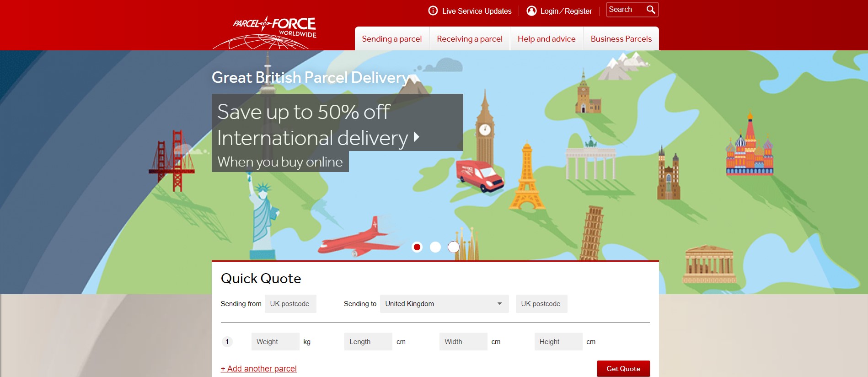This screenshot has height=377, width=868.
Task: Click the When you buy online caption
Action: [x=280, y=162]
